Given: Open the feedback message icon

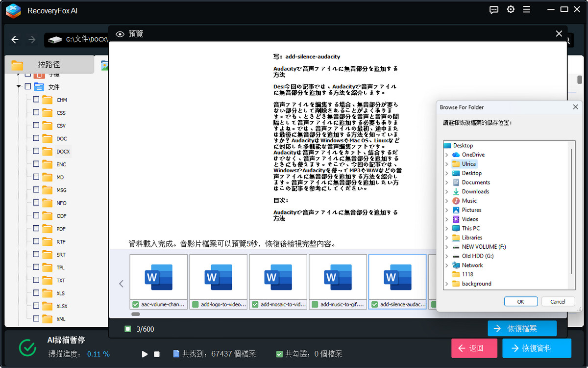Looking at the screenshot, I should click(x=493, y=9).
